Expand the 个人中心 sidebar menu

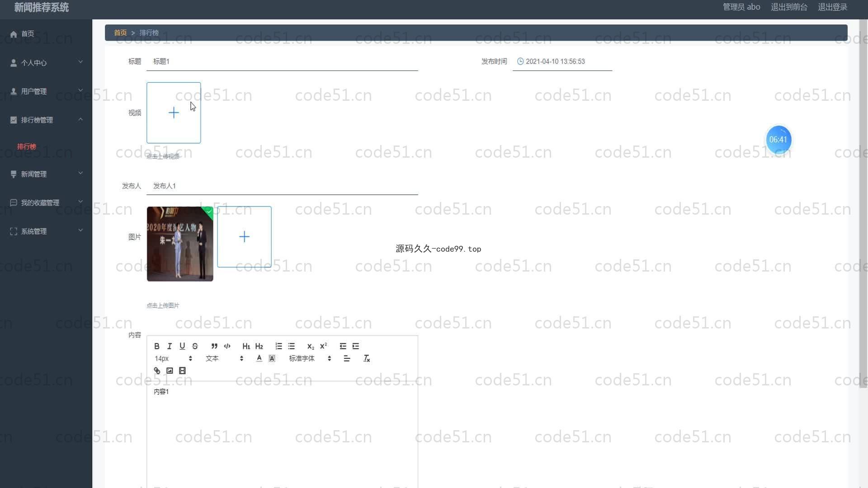(x=46, y=62)
